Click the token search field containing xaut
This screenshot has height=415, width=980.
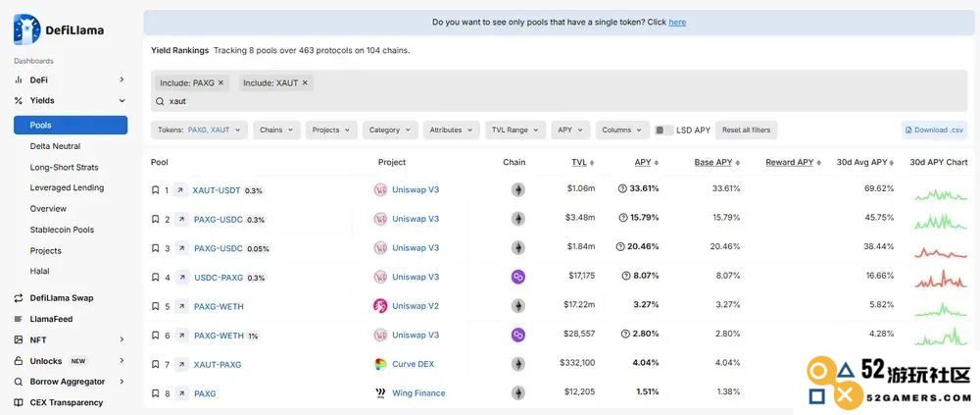561,101
